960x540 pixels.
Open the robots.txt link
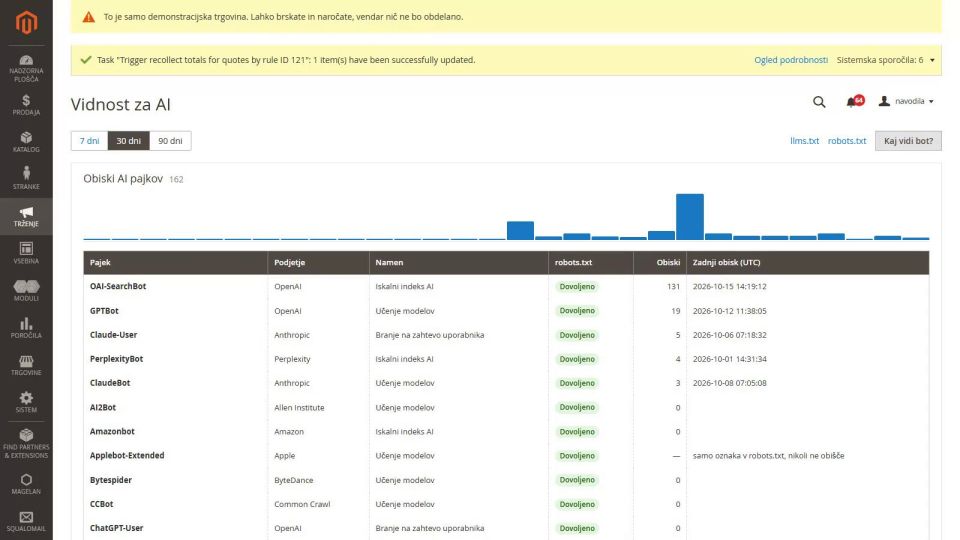[x=847, y=141]
